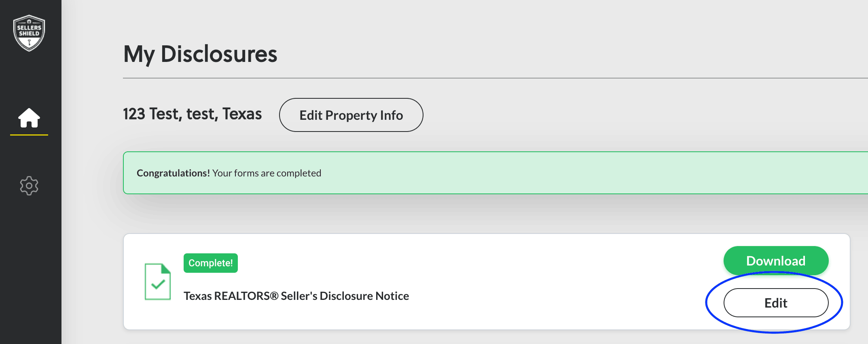Click the Edit button for the disclosure

click(775, 303)
